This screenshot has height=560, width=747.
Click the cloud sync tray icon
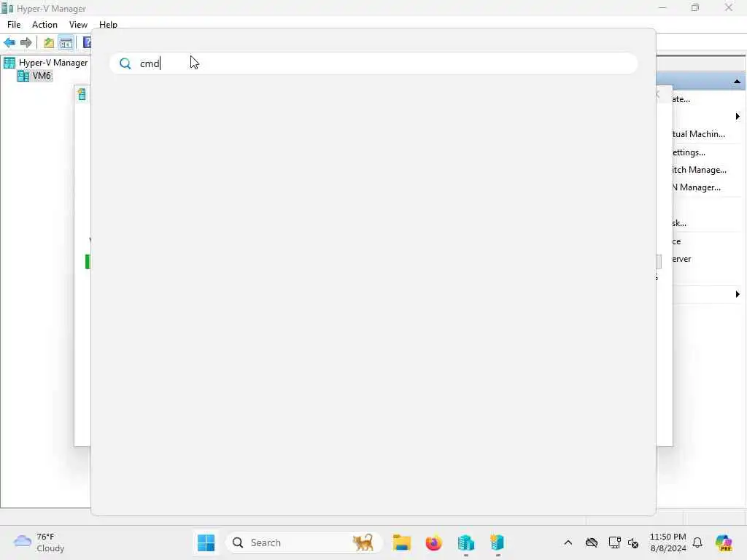click(591, 542)
